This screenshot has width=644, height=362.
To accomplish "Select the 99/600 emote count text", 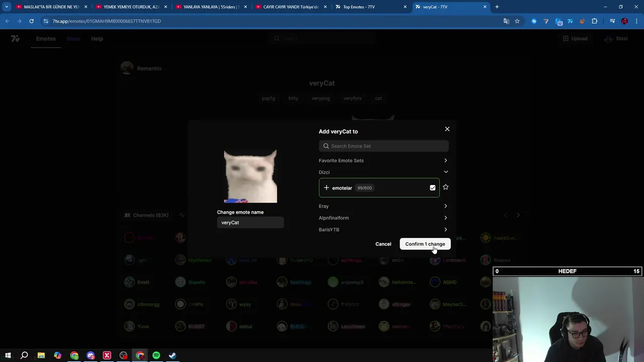I will click(364, 188).
